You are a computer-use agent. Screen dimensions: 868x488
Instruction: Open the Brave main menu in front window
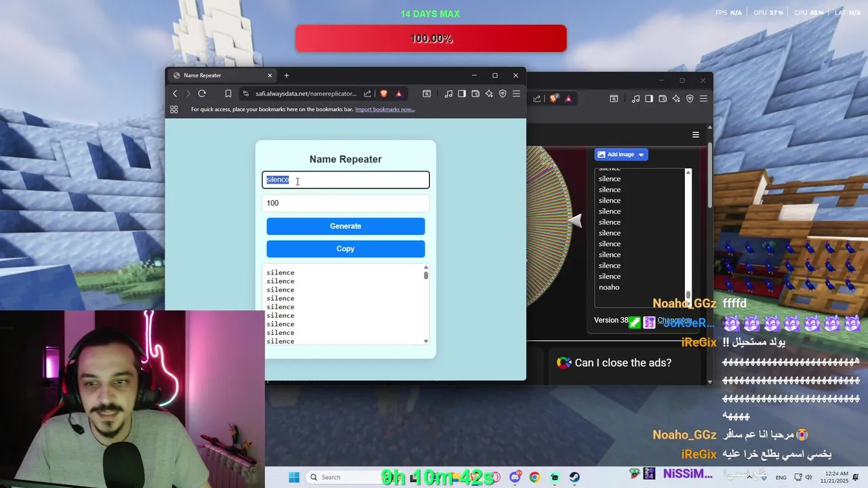click(516, 94)
